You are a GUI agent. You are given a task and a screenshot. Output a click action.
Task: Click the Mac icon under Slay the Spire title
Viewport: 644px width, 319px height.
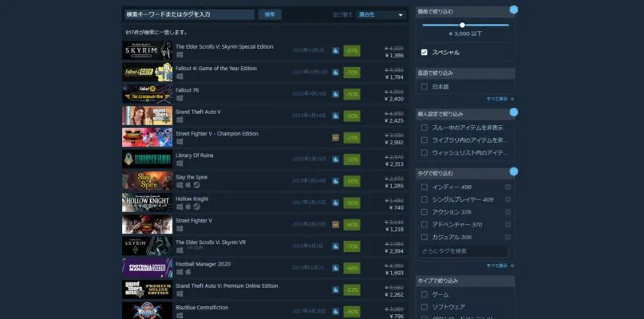click(x=188, y=185)
